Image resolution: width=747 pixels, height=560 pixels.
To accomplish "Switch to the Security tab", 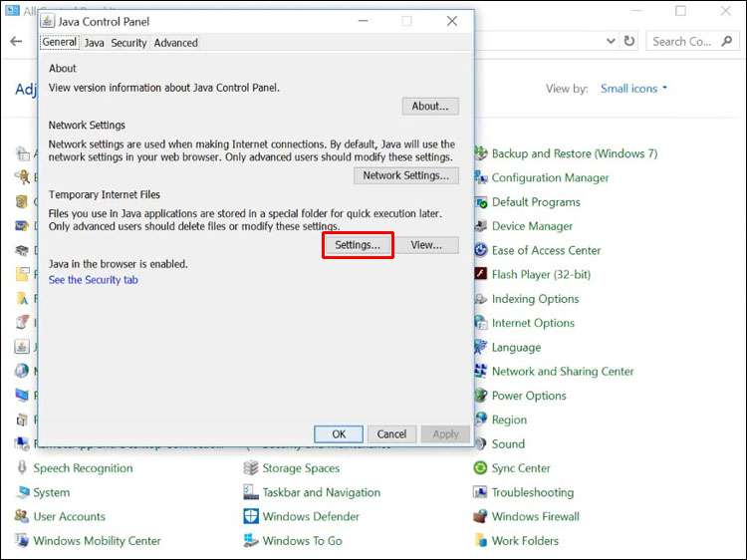I will tap(128, 43).
